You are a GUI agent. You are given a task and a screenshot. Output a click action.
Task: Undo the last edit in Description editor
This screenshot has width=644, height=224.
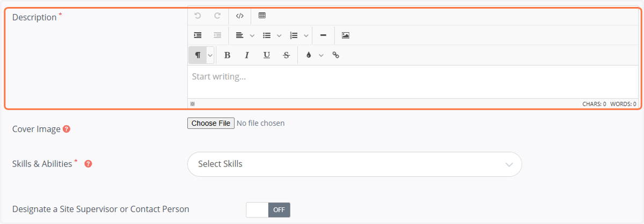click(x=197, y=16)
